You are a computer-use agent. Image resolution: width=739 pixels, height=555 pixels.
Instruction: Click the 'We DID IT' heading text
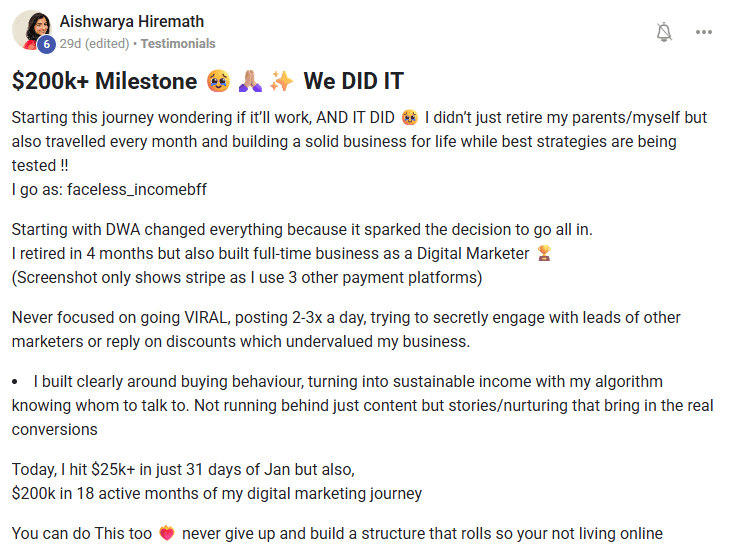point(353,81)
